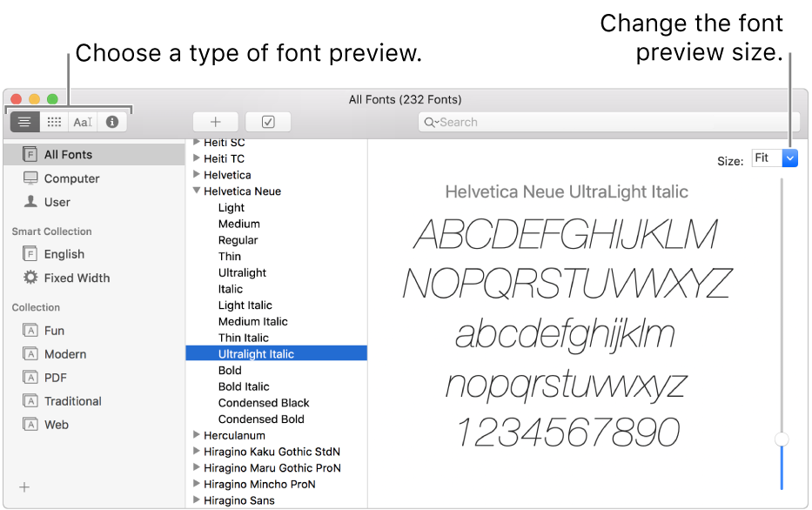812x510 pixels.
Task: Open the Custom text preview icon
Action: coord(82,122)
